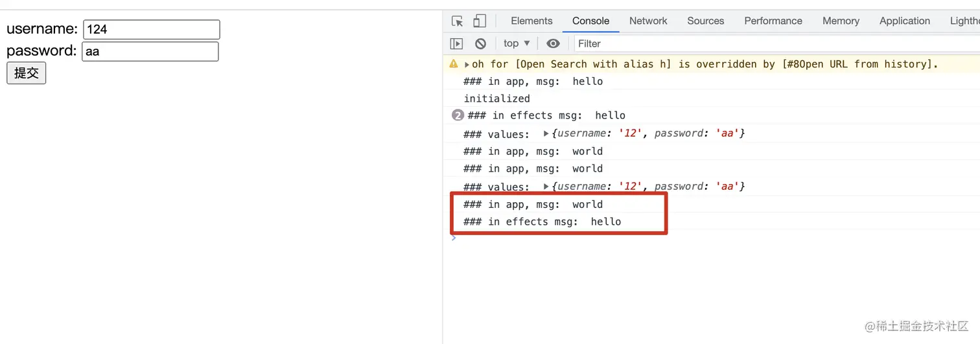Click the repeat count badge showing 2
The width and height of the screenshot is (980, 344).
[x=458, y=115]
